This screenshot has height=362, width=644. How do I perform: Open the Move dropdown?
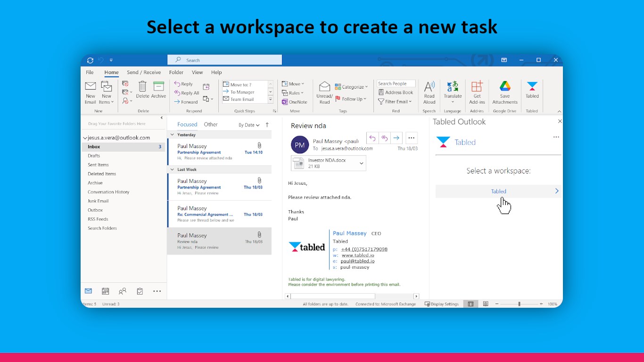293,84
